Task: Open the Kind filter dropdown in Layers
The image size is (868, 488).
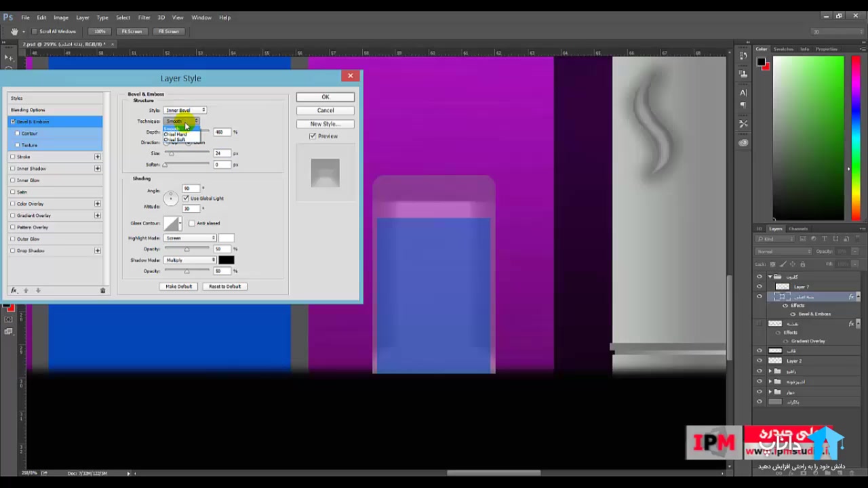Action: coord(774,239)
